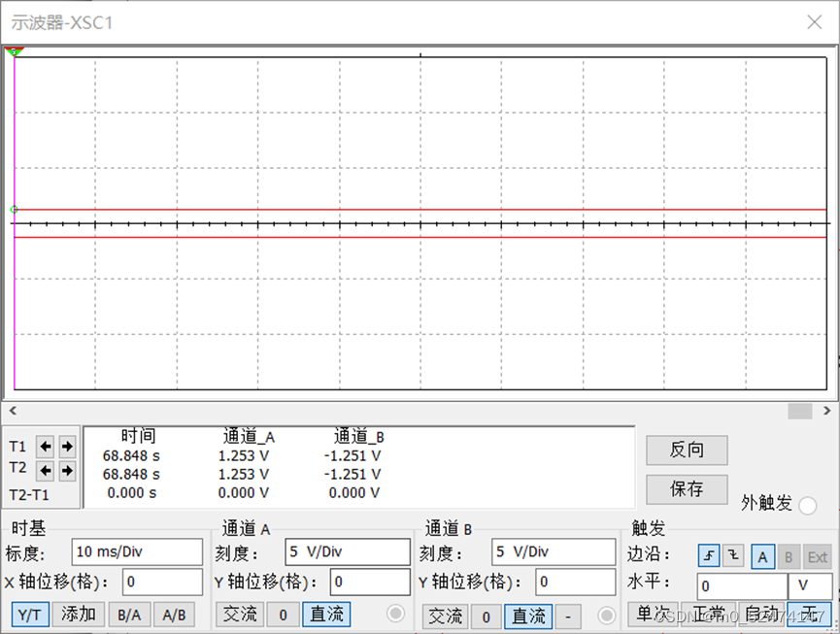Select 单次 single trigger mode
The image size is (840, 634).
653,615
